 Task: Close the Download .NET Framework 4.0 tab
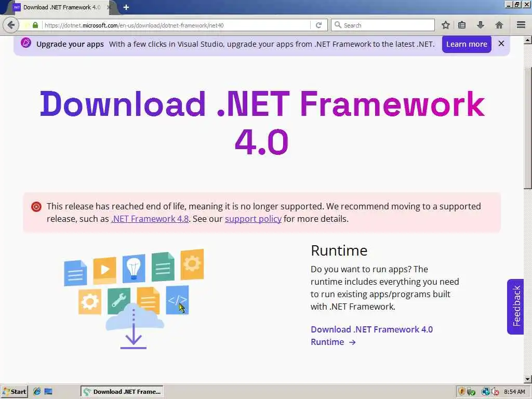[x=109, y=7]
